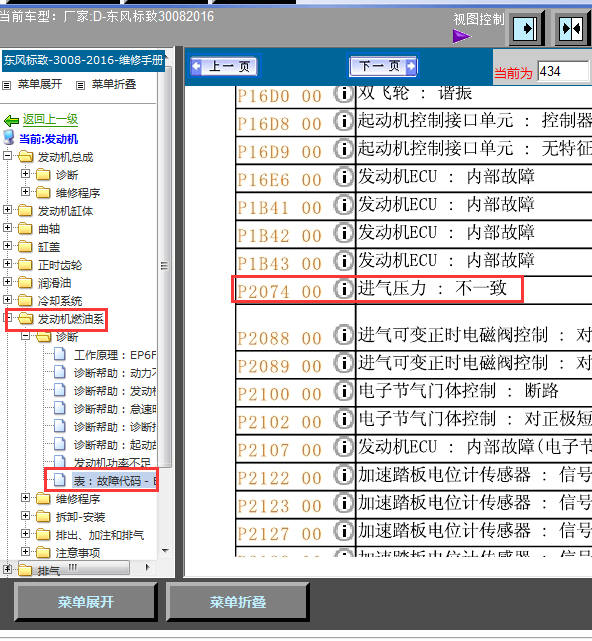Click tree panel vertical scrollbar down arrow
Image resolution: width=592 pixels, height=641 pixels.
(x=166, y=551)
